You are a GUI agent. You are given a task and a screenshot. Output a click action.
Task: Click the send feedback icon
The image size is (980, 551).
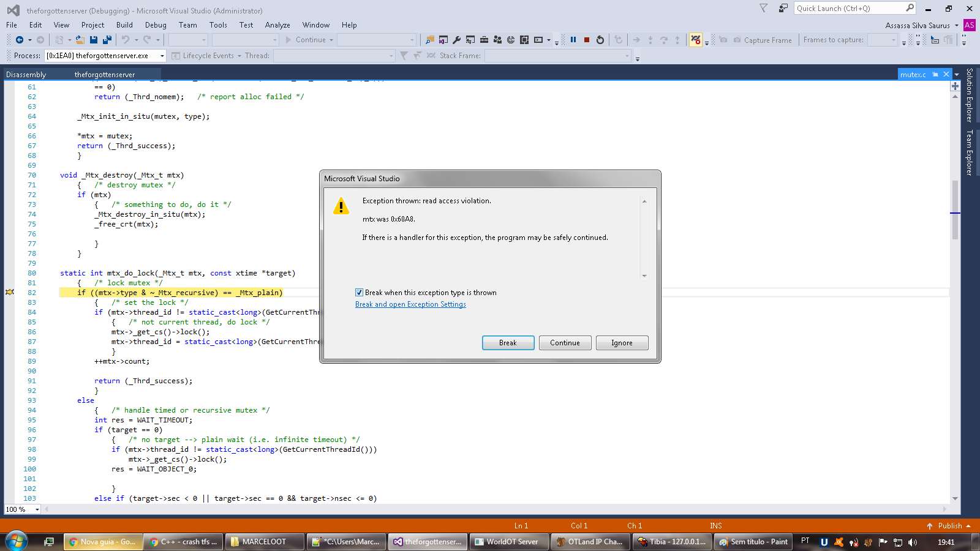[783, 8]
